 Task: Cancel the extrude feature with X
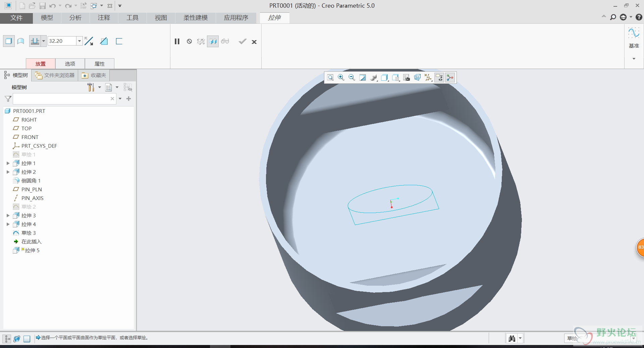click(254, 42)
